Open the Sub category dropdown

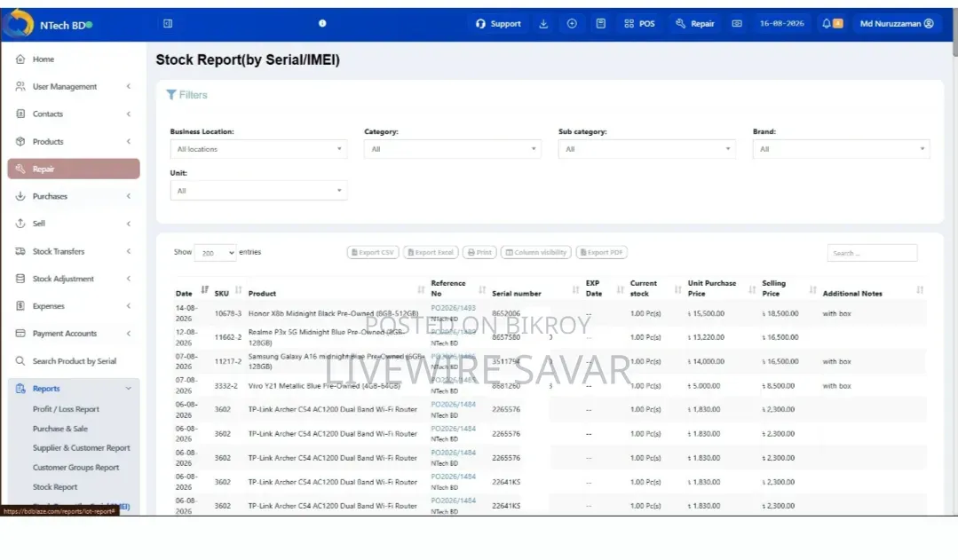pos(646,149)
